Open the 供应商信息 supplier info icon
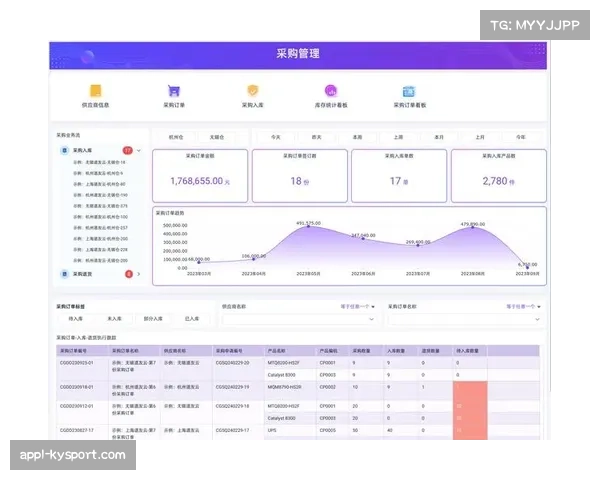600x480 pixels. pos(96,91)
